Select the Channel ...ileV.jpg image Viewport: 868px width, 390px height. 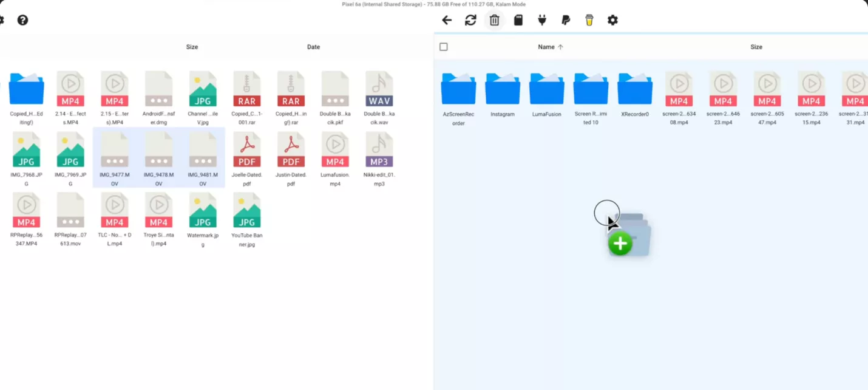coord(203,99)
